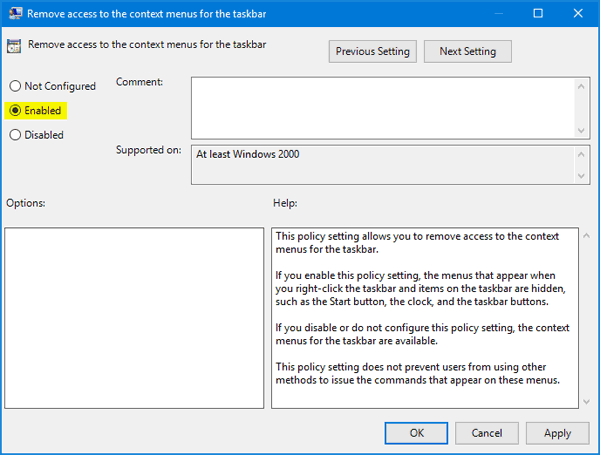
Task: Confirm changes with the OK button
Action: tap(416, 432)
